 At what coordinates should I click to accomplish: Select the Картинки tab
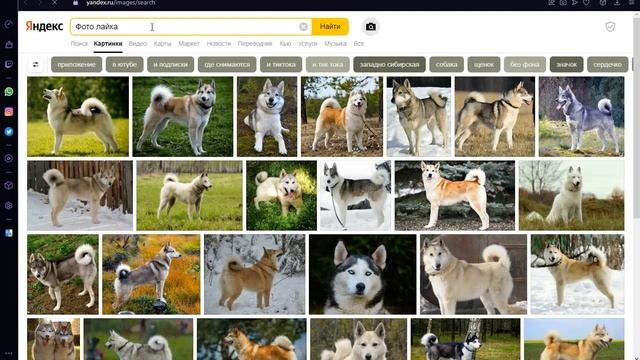tap(108, 43)
